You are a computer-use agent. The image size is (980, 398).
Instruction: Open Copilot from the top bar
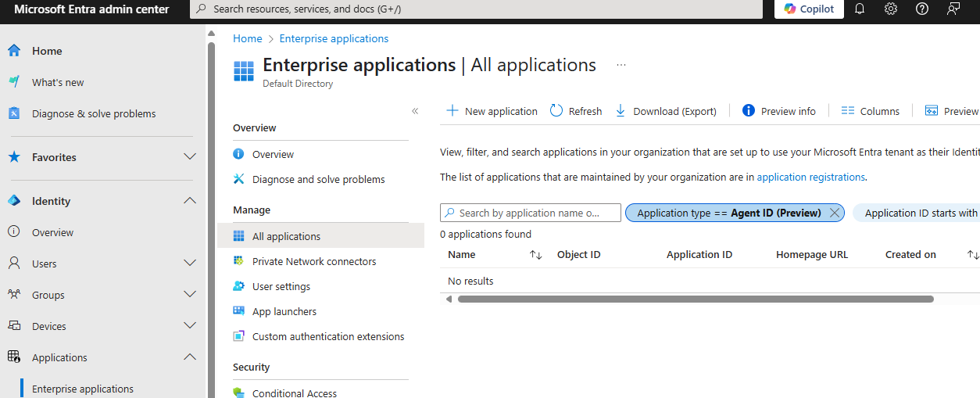[809, 9]
